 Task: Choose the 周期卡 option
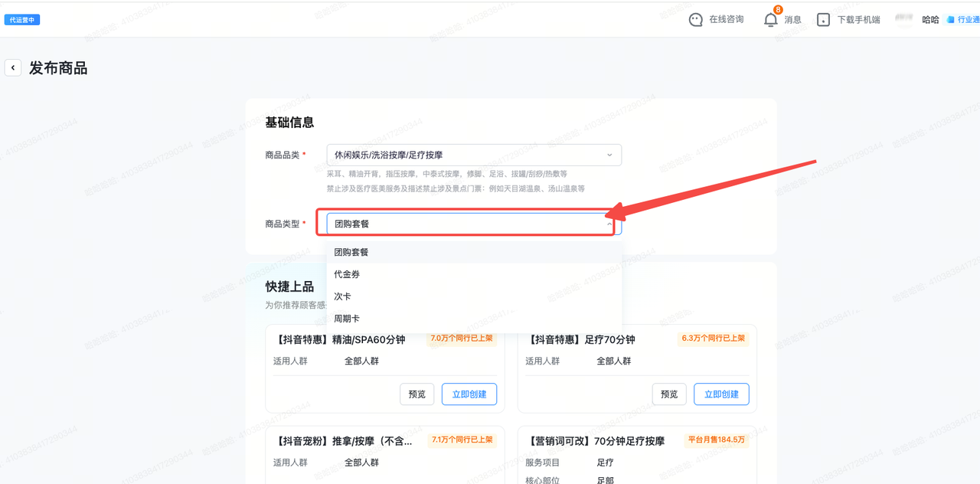(474, 319)
